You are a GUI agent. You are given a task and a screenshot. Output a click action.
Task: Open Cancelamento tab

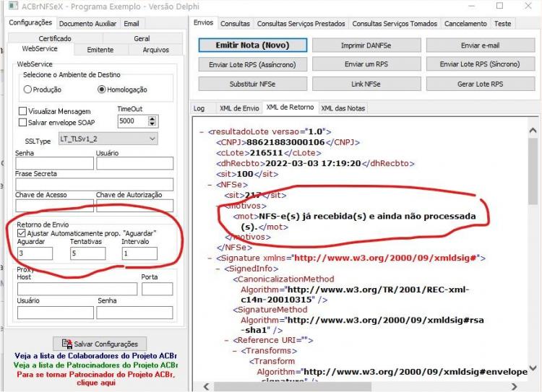465,24
